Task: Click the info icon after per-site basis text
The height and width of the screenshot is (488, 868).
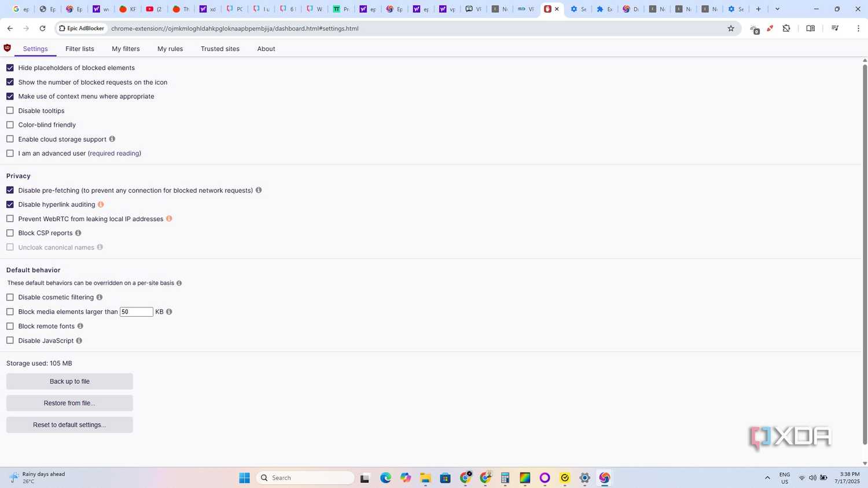Action: [179, 283]
